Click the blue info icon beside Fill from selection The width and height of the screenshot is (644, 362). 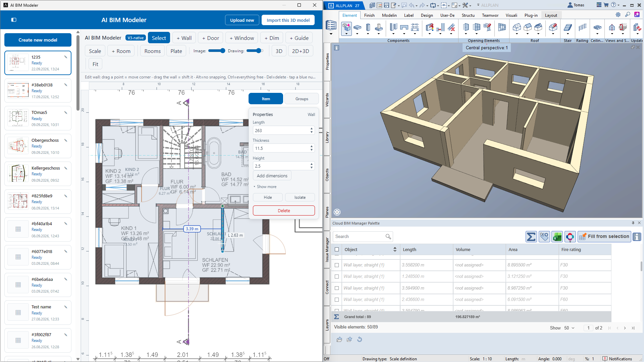click(x=637, y=237)
